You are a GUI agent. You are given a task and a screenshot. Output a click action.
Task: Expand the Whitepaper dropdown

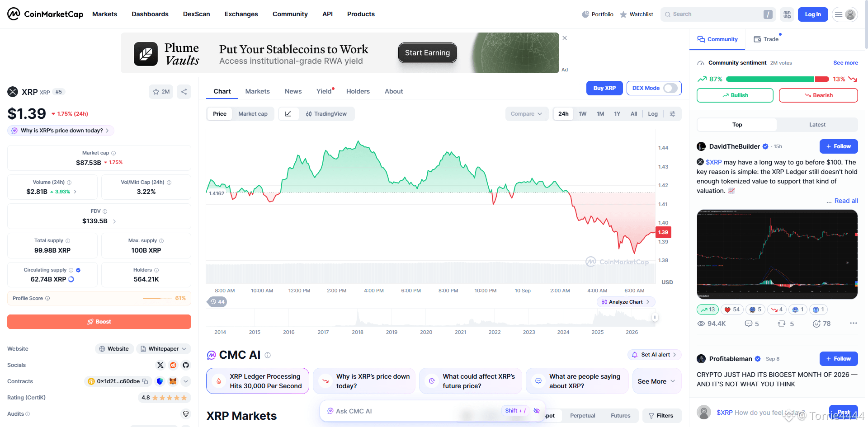164,349
